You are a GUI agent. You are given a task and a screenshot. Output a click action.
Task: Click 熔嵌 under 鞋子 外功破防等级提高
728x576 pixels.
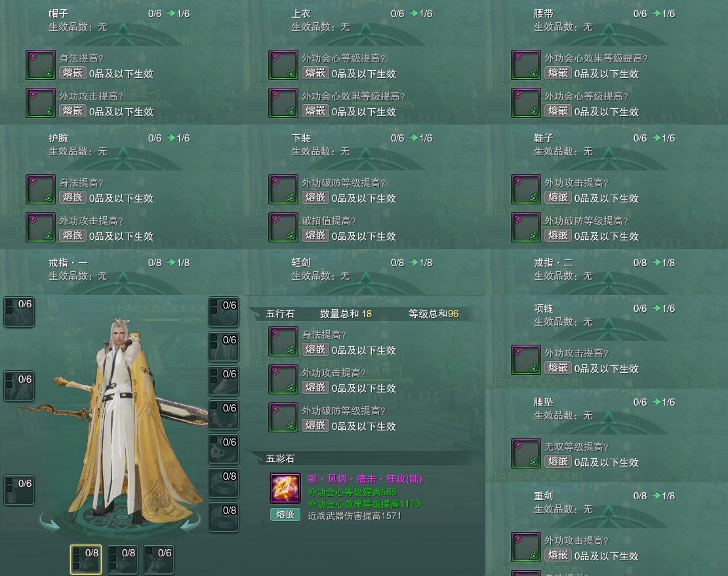tap(557, 236)
